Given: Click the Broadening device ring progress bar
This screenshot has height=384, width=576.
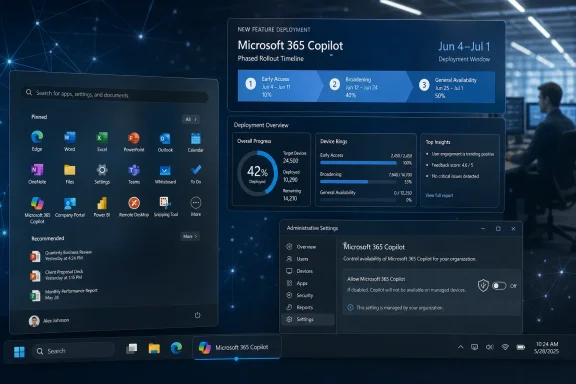Looking at the screenshot, I should pos(358,182).
